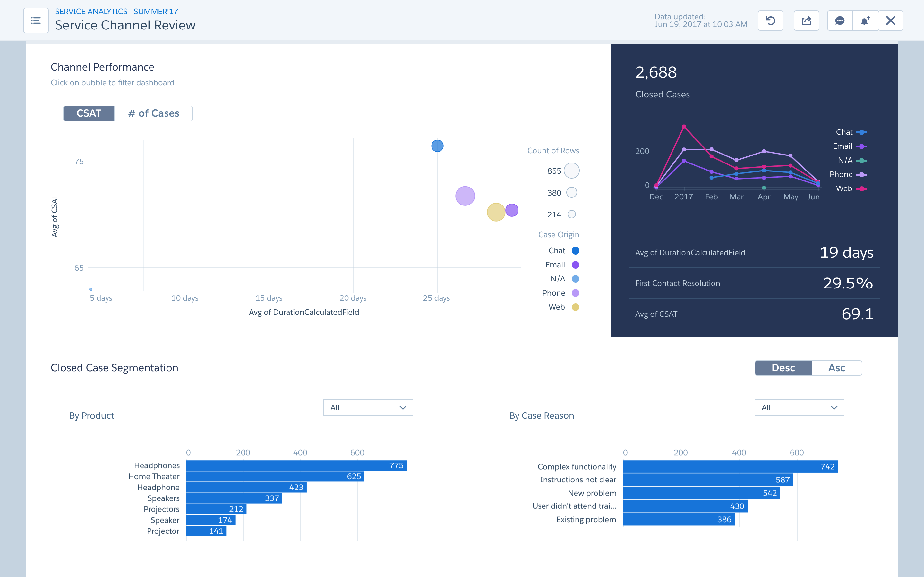Close the dashboard with X icon
924x577 pixels.
[890, 21]
